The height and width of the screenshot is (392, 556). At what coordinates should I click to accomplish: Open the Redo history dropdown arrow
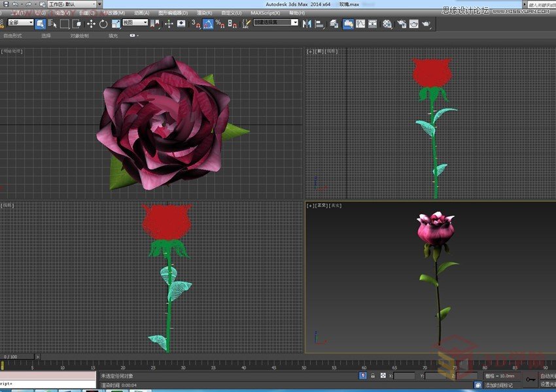35,5
